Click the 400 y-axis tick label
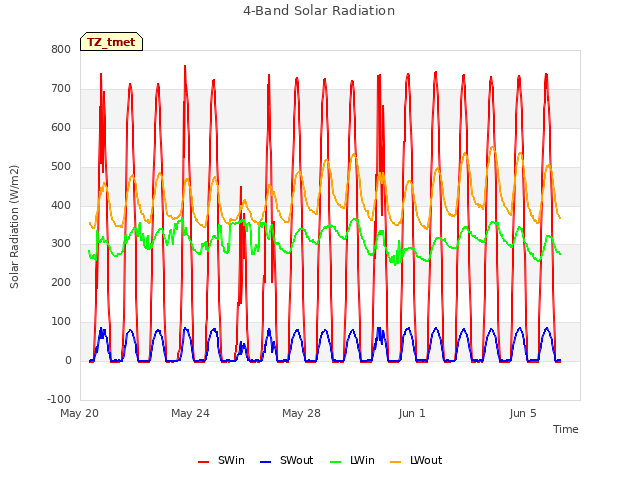Screen dimensions: 640x480 [61, 205]
